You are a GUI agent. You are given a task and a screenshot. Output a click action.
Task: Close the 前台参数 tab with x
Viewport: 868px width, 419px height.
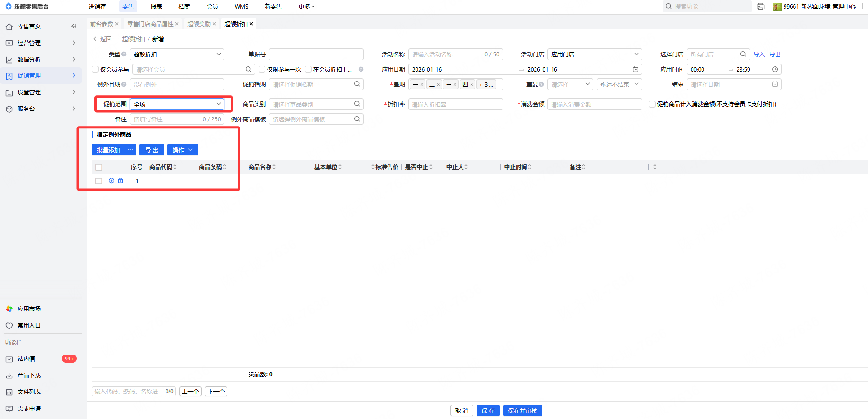click(117, 24)
